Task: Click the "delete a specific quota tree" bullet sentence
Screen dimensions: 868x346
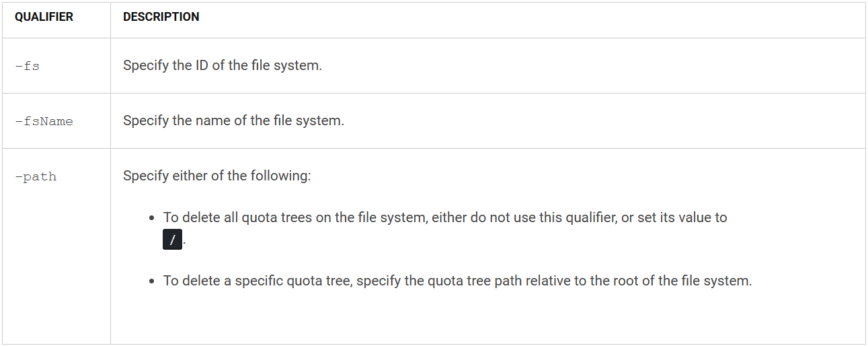Action: click(x=457, y=281)
